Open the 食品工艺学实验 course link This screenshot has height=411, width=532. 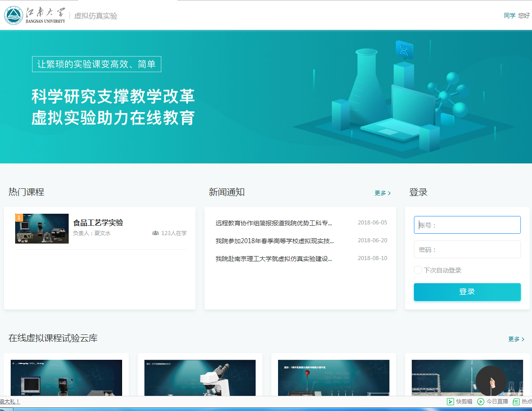click(x=98, y=223)
